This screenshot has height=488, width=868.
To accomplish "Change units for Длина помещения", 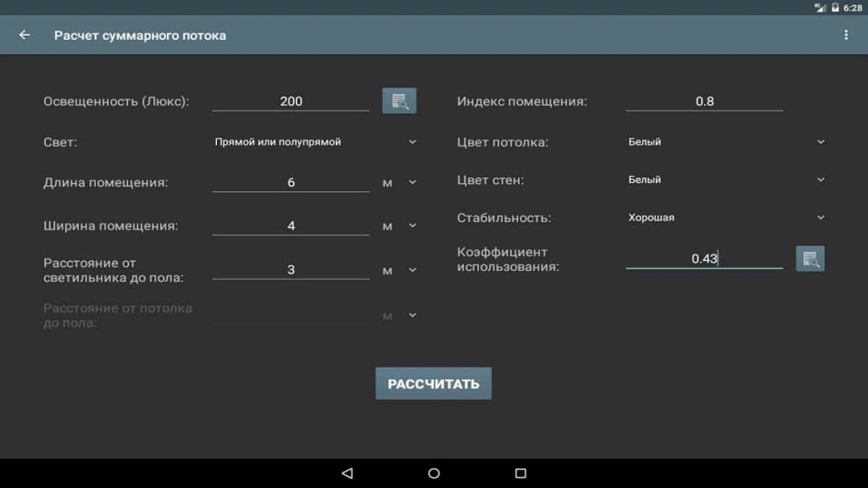I will point(399,183).
